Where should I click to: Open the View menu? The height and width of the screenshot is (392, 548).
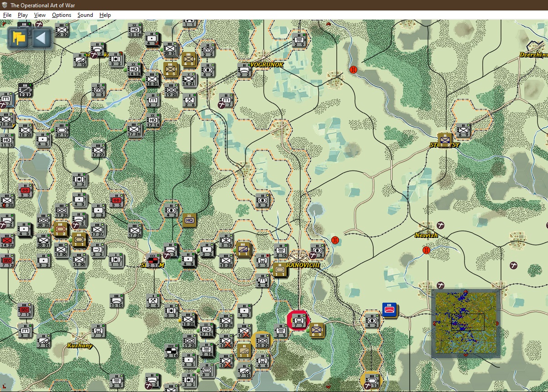click(40, 15)
